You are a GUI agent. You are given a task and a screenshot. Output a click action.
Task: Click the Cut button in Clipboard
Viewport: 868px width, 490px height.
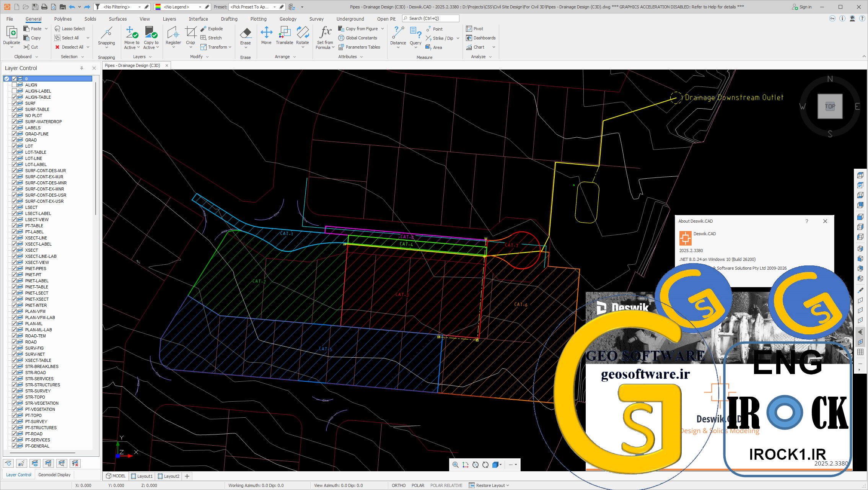(x=31, y=47)
